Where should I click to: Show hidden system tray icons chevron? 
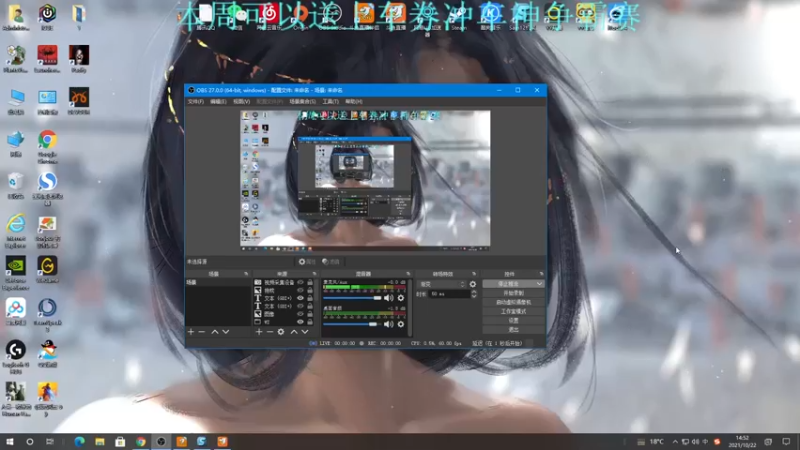click(675, 442)
